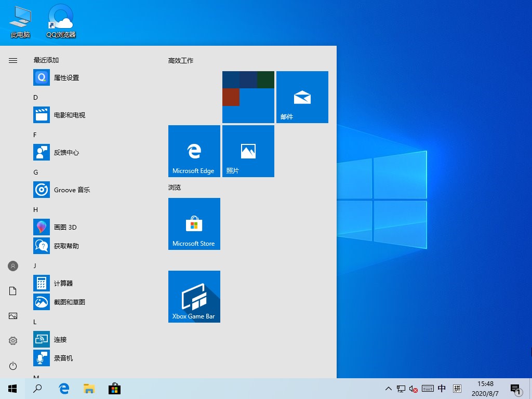This screenshot has height=399, width=532.
Task: Expand the Start menu hamburger panel
Action: pos(12,60)
